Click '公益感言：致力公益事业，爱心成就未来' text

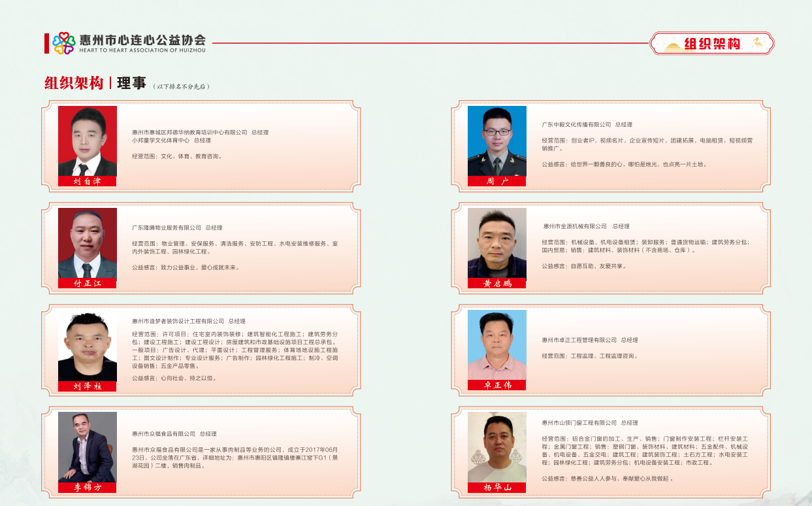[x=186, y=267]
